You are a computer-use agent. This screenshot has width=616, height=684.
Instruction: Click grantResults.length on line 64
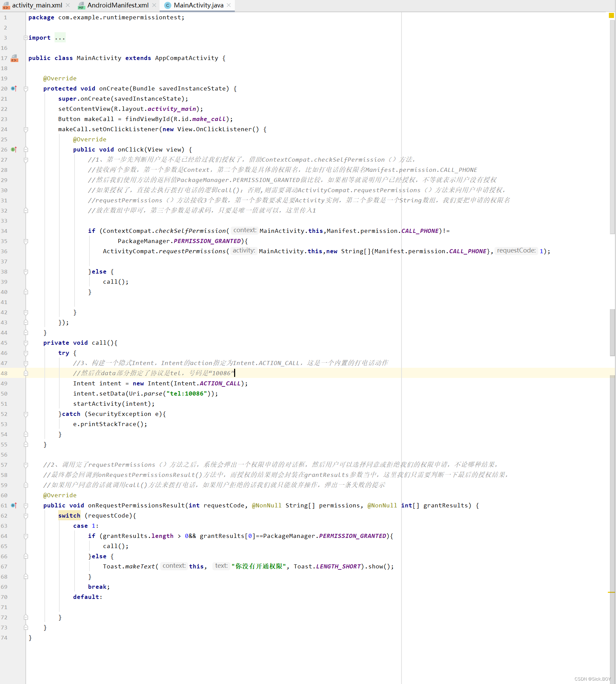pyautogui.click(x=138, y=536)
